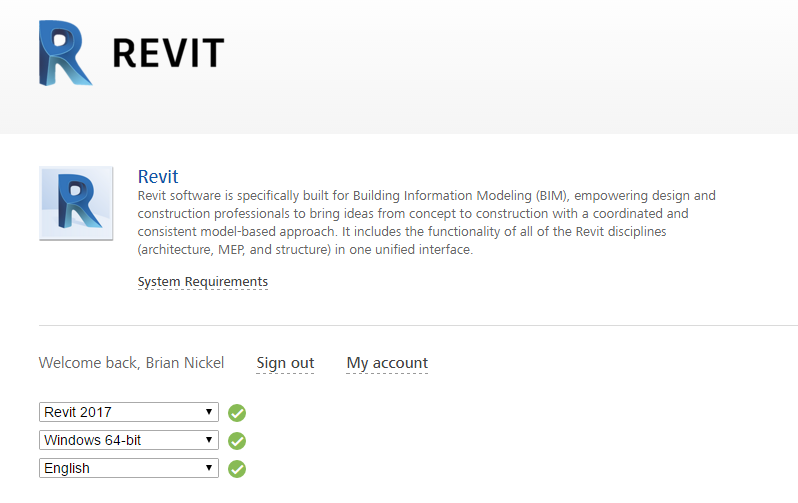The width and height of the screenshot is (798, 503).
Task: Go to My account
Action: 387,363
